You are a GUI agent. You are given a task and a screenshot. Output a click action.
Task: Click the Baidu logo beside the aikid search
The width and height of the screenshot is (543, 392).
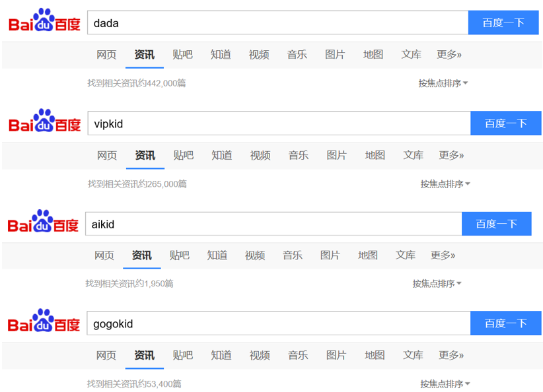43,222
